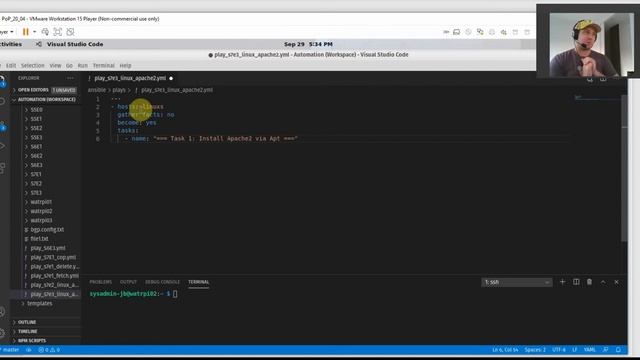The image size is (640, 360).
Task: Click the synchronize changes icon in status bar
Action: tap(29, 350)
